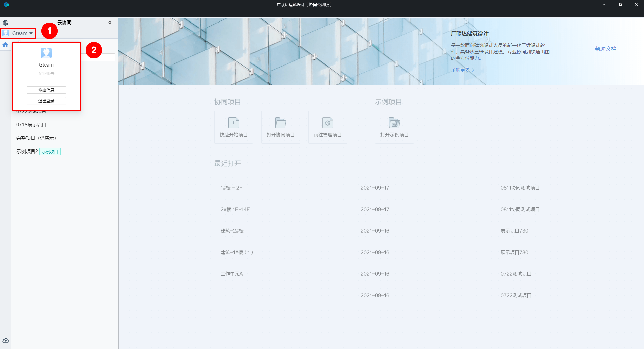Click the Gteam avatar in account popup
The image size is (644, 349).
click(46, 53)
